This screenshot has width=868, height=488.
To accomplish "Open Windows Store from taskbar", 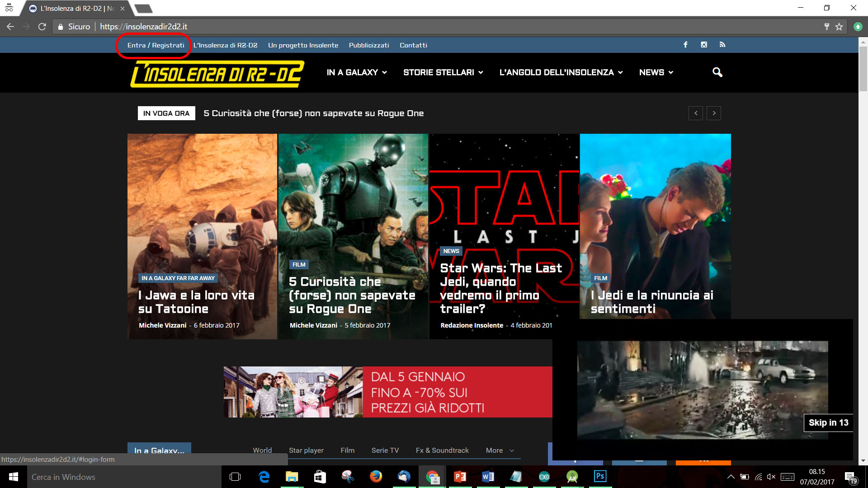I will [x=320, y=477].
